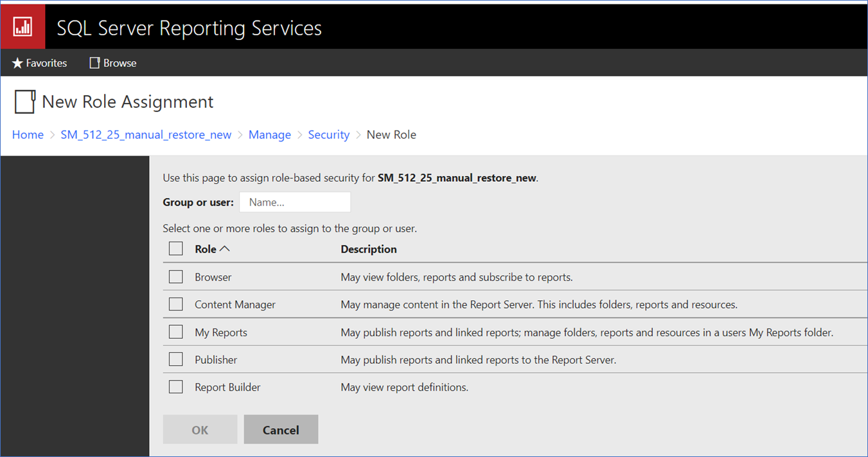
Task: Click the Group or user name field
Action: coord(294,201)
